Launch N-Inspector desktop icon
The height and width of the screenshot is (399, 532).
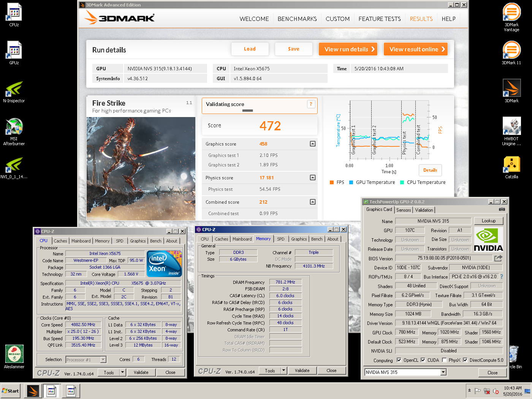pos(14,91)
